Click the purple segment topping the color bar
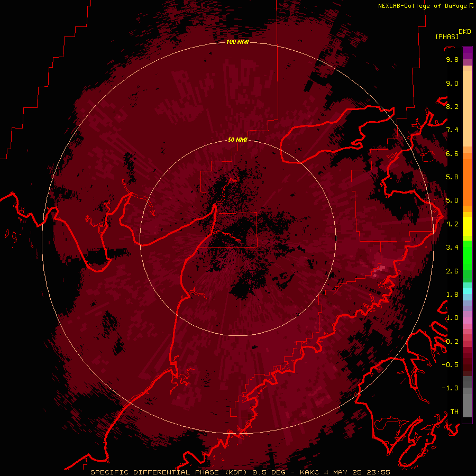 (x=467, y=53)
